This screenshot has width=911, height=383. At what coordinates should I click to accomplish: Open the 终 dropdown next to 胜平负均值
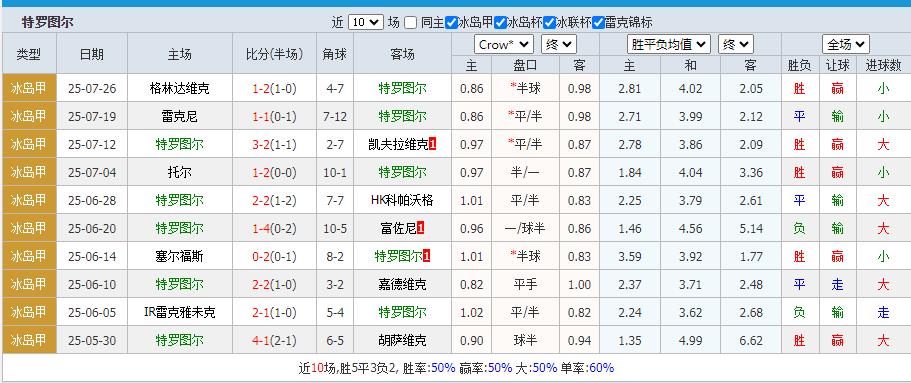pos(736,44)
